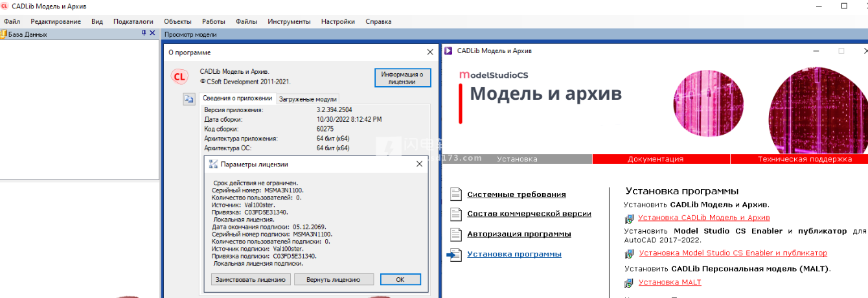Click Установка Model Studio CS Enabler link

733,253
